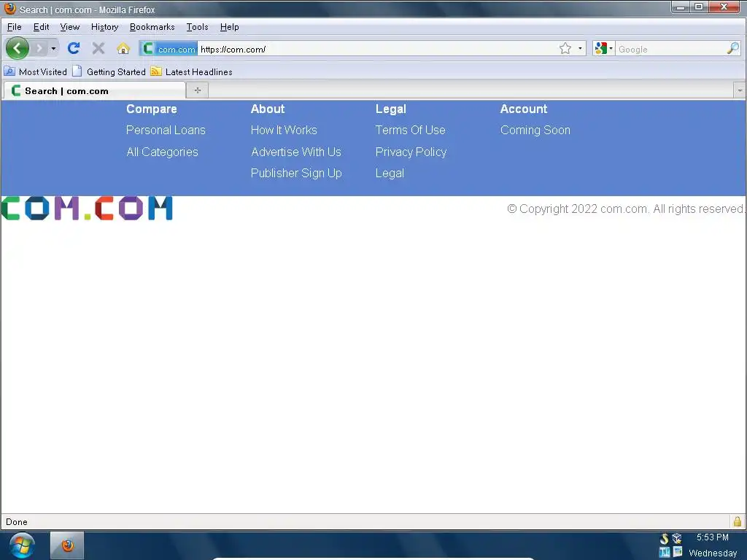Viewport: 747px width, 560px height.
Task: Click the About column heading
Action: (268, 109)
